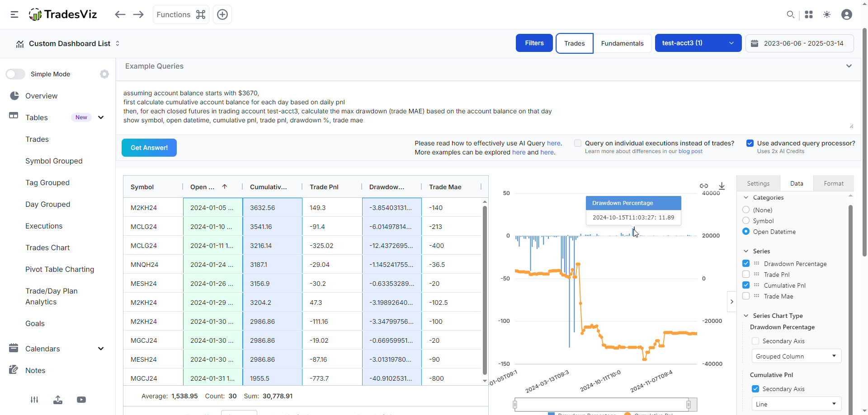Go forward with the right arrow
This screenshot has width=868, height=415.
[138, 14]
